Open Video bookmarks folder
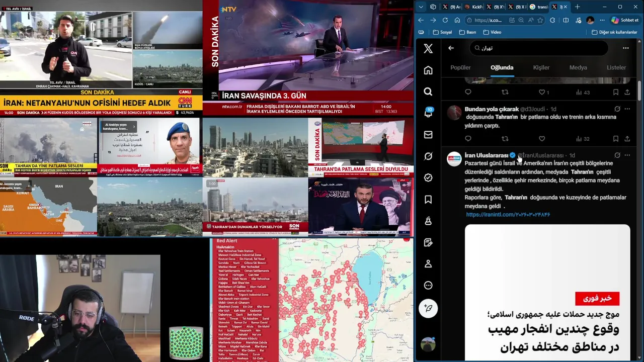Screen dimensions: 644x362 (x=492, y=32)
